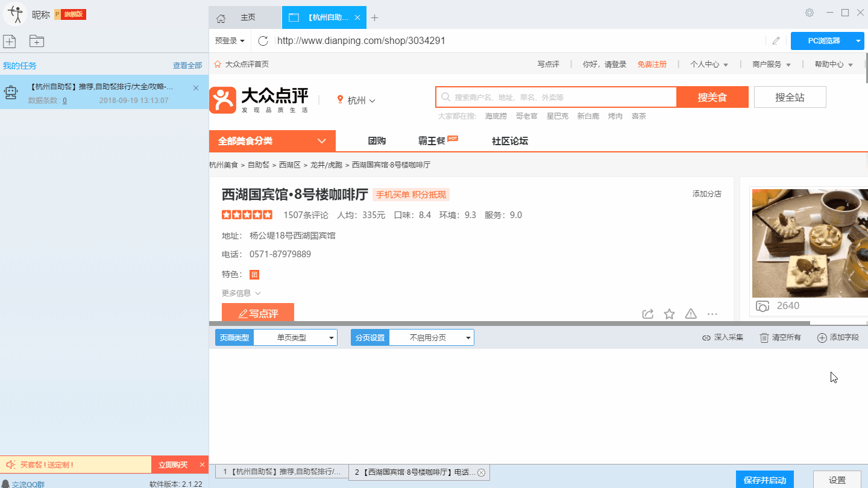This screenshot has width=868, height=488.
Task: Open 大众点评首页 link
Action: (242, 64)
